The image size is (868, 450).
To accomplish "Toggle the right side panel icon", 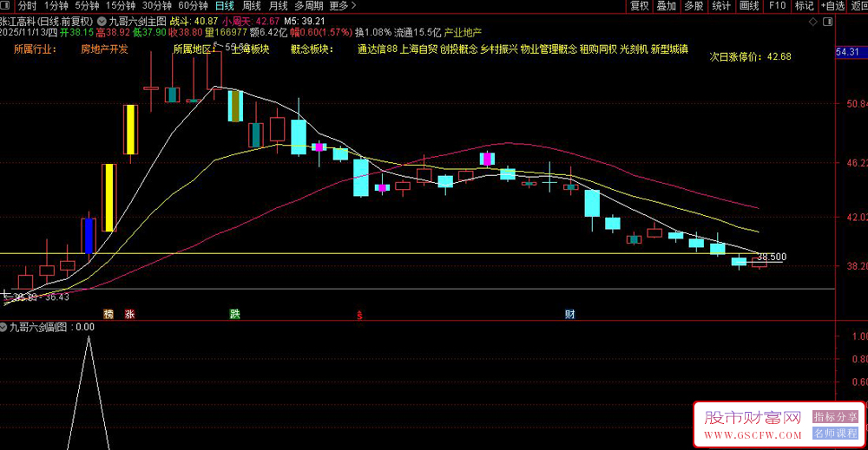I will click(827, 23).
